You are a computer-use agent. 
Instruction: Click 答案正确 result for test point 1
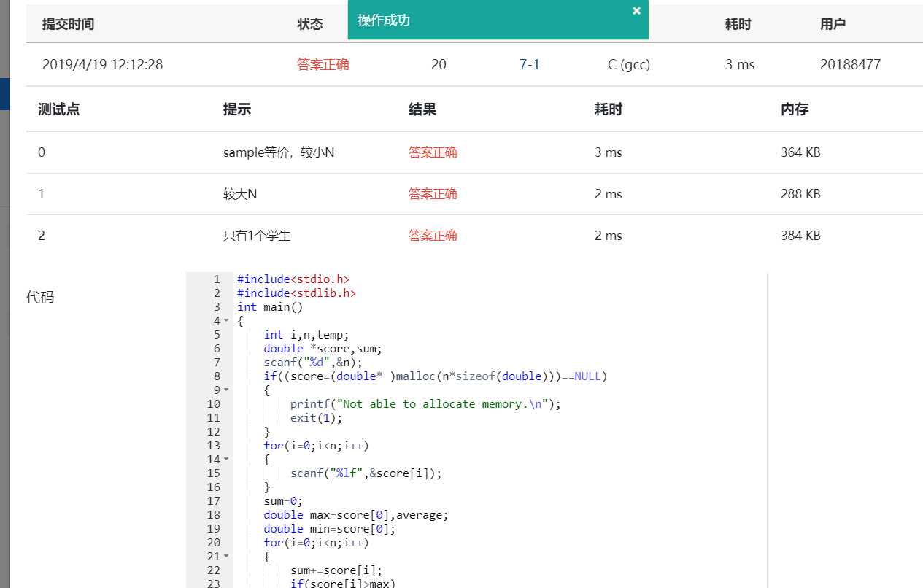(433, 194)
